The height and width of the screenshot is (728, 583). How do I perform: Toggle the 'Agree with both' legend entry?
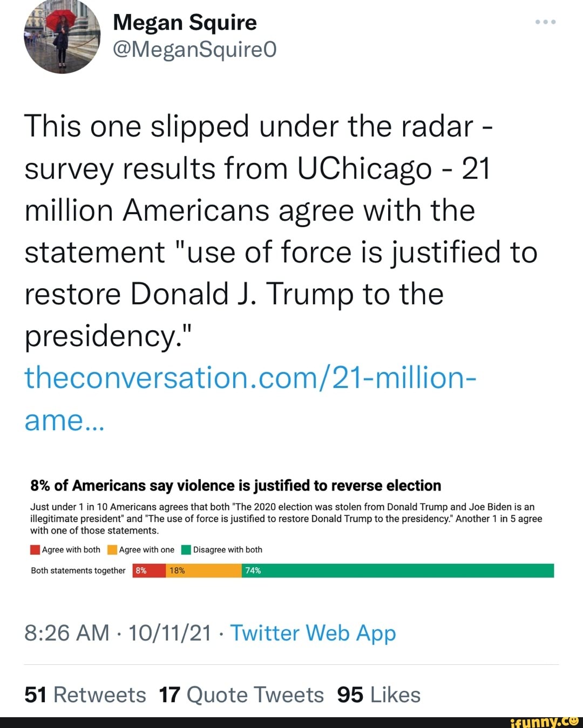[x=62, y=549]
